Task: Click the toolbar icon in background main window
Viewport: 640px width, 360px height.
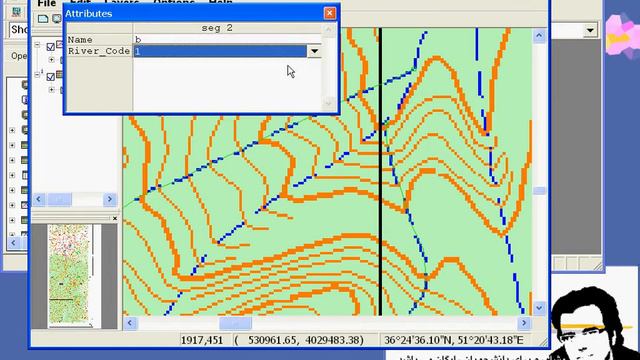Action: coord(16,11)
